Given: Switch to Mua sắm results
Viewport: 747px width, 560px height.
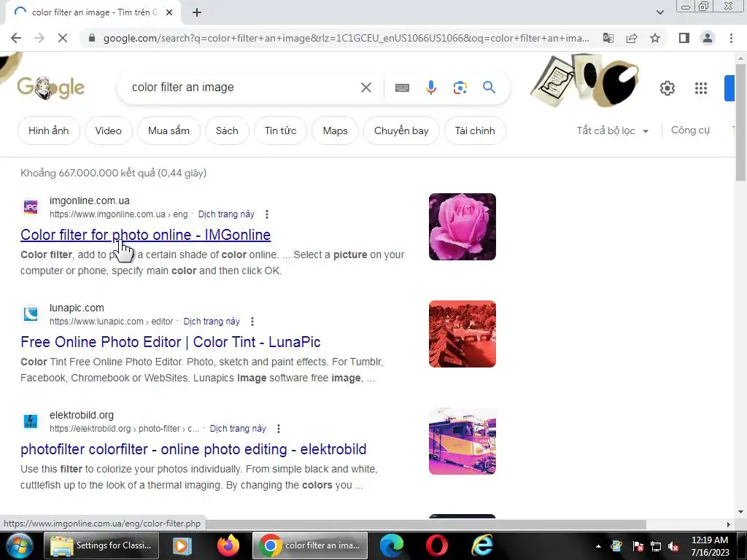Looking at the screenshot, I should pyautogui.click(x=169, y=131).
